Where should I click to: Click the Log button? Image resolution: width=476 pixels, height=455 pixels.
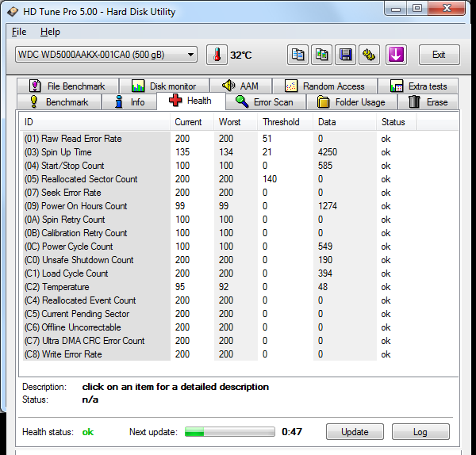point(420,432)
